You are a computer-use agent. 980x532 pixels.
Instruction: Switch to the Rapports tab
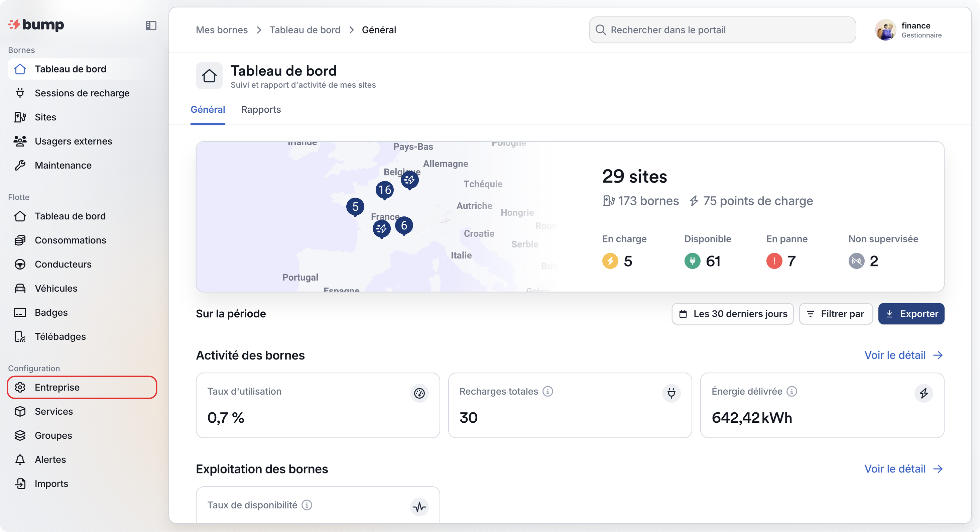point(261,110)
